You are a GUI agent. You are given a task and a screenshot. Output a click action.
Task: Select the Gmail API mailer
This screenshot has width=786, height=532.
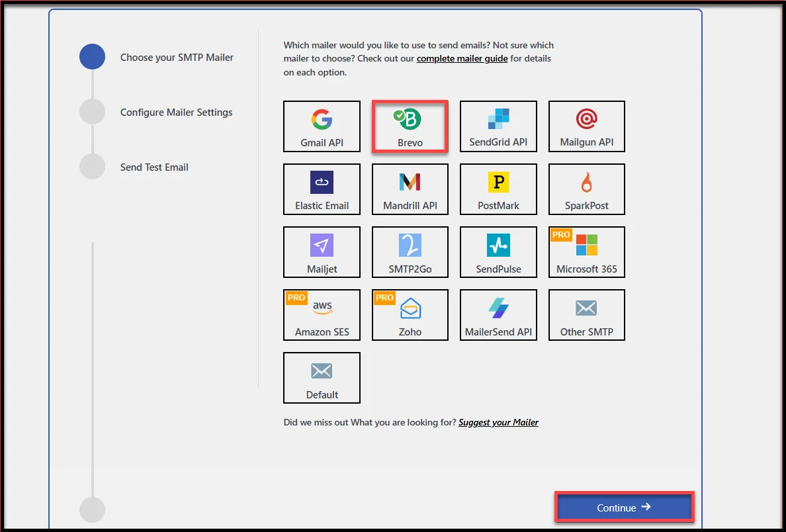point(322,126)
